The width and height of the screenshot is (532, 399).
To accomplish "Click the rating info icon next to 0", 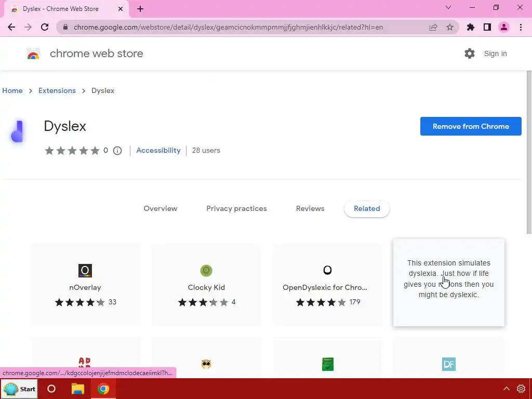I will click(x=117, y=151).
